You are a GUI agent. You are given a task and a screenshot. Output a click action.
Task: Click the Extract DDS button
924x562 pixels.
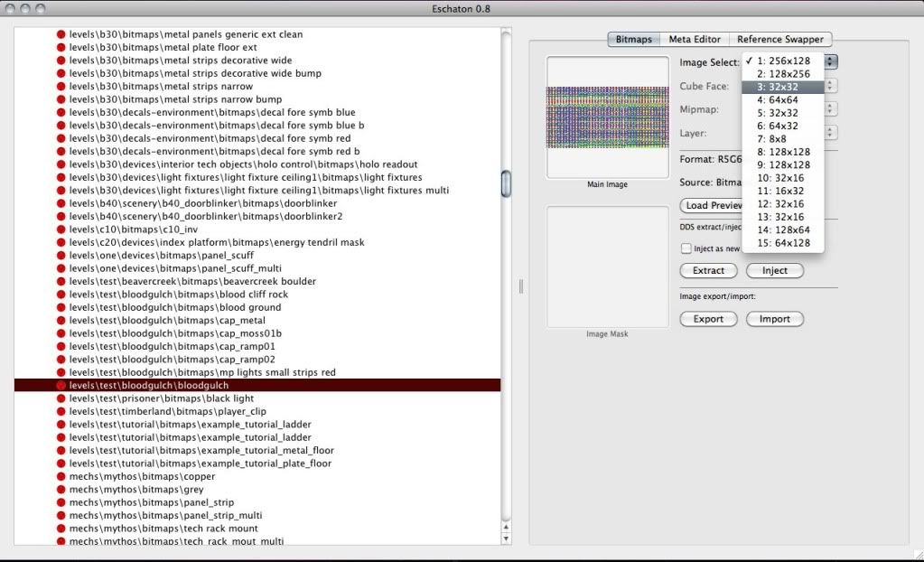[x=708, y=270]
